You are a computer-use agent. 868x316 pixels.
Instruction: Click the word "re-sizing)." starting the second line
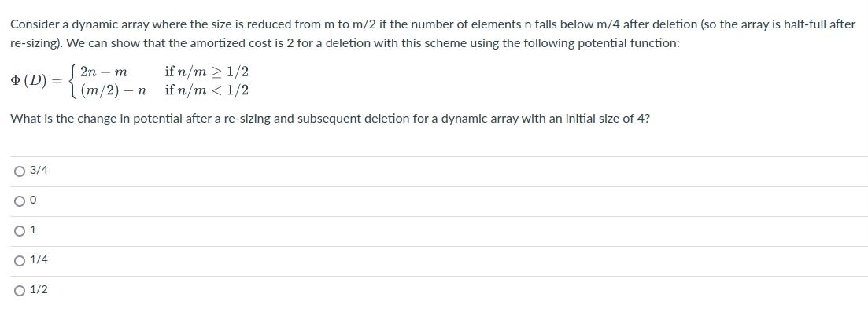coord(36,44)
